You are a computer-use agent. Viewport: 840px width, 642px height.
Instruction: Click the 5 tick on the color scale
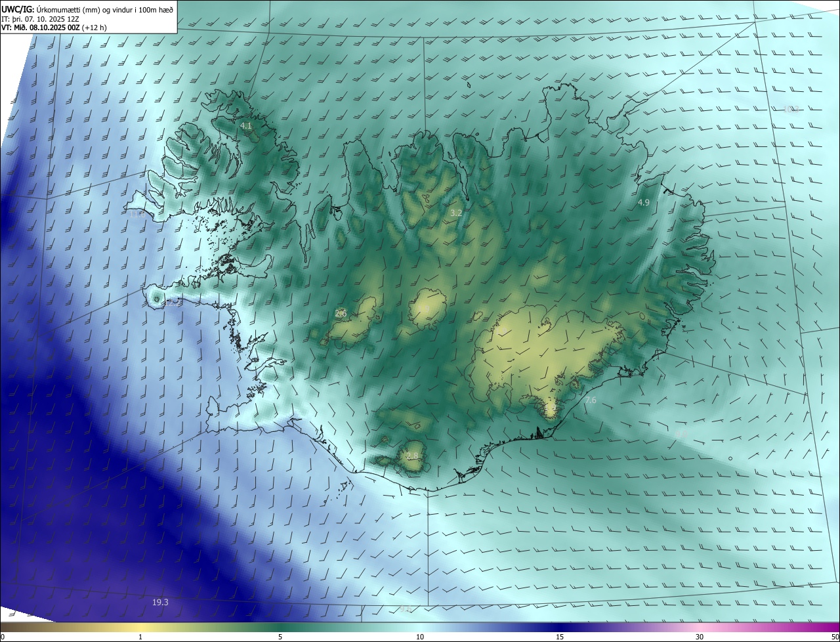click(x=280, y=637)
